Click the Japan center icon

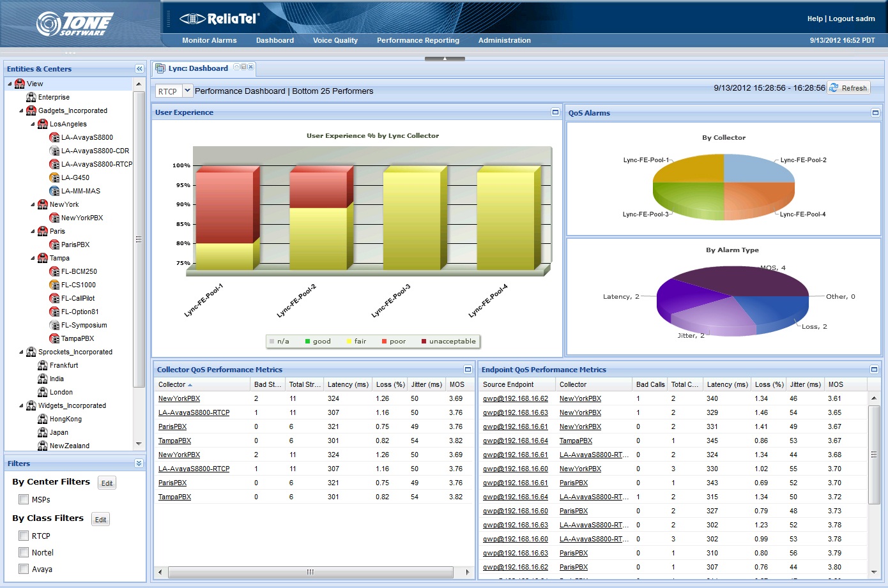43,432
